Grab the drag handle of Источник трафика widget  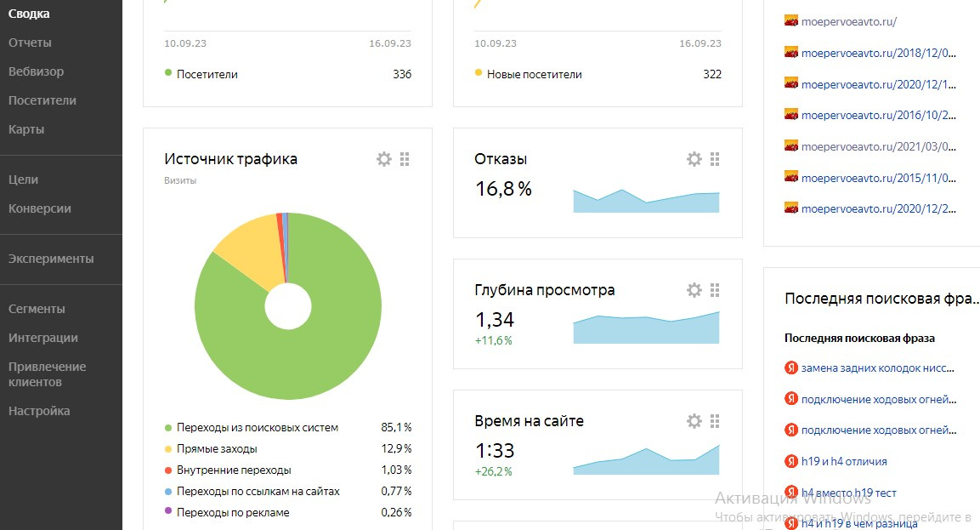(x=405, y=159)
